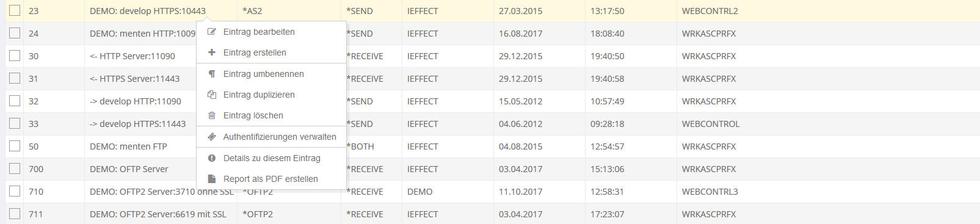Image resolution: width=980 pixels, height=224 pixels.
Task: Click the paragraph icon beside Eintrag umbenennen
Action: (x=212, y=74)
